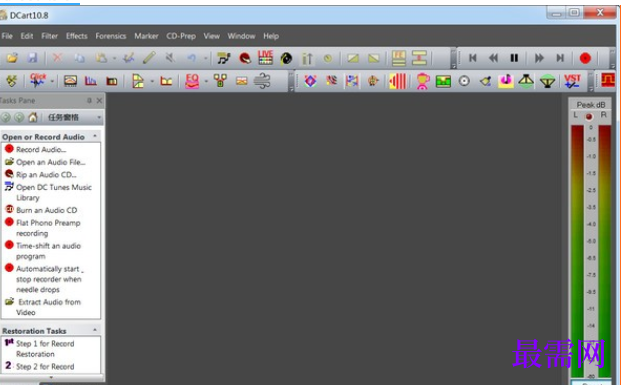The width and height of the screenshot is (624, 385).
Task: Click the rewind playback button
Action: (493, 58)
